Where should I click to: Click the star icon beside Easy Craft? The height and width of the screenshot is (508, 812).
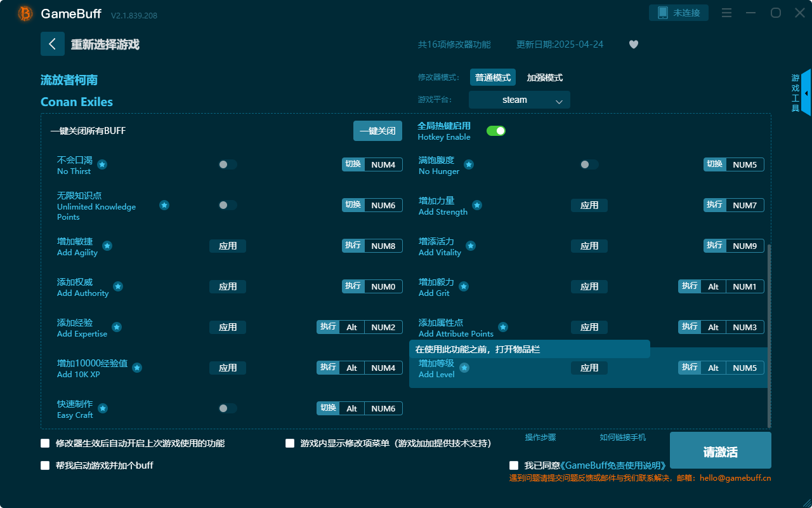tap(102, 408)
